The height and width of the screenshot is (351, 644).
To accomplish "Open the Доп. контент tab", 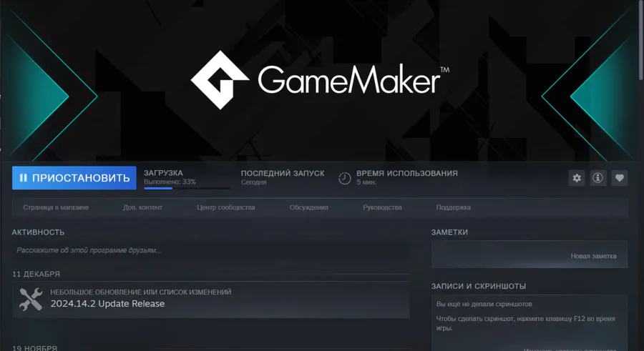I will 142,207.
